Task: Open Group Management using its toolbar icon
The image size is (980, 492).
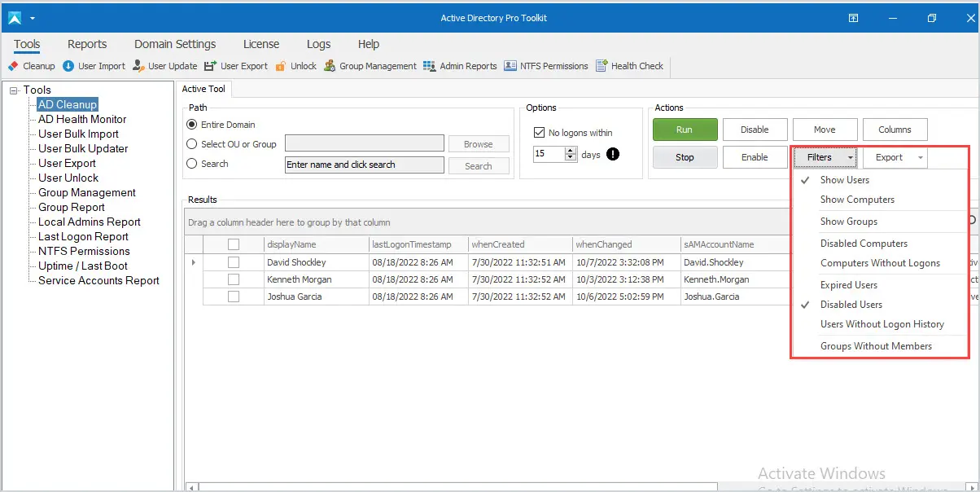Action: pos(330,66)
